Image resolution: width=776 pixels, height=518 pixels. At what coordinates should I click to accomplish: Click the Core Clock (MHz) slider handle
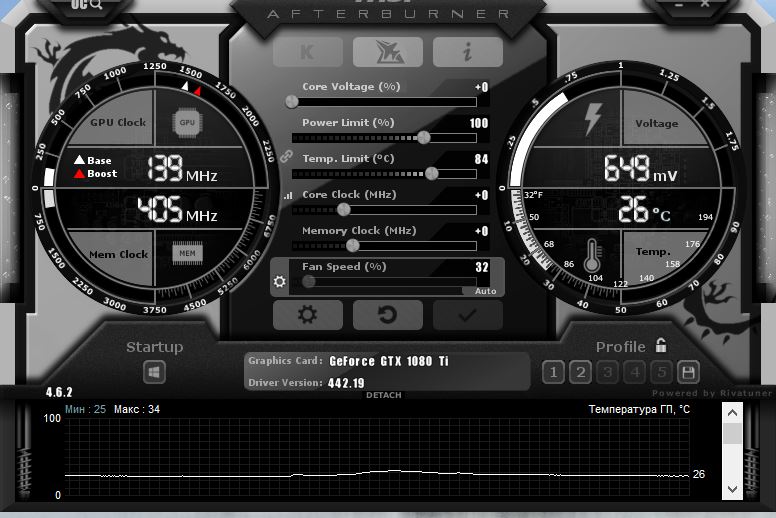coord(343,210)
